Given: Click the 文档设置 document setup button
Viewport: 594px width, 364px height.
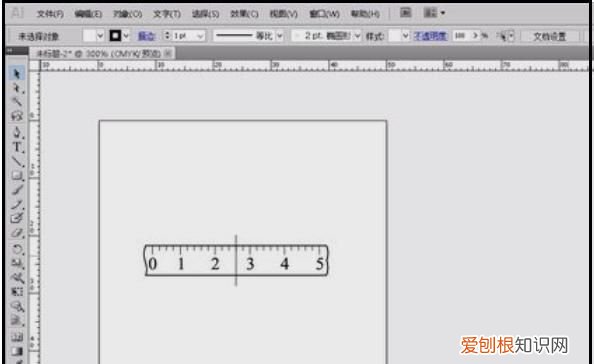Looking at the screenshot, I should (550, 36).
